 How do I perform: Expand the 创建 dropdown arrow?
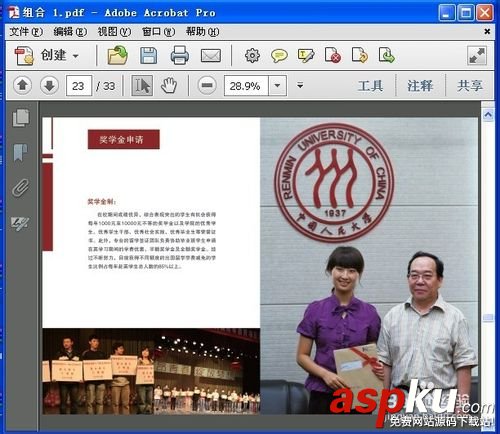(x=76, y=56)
